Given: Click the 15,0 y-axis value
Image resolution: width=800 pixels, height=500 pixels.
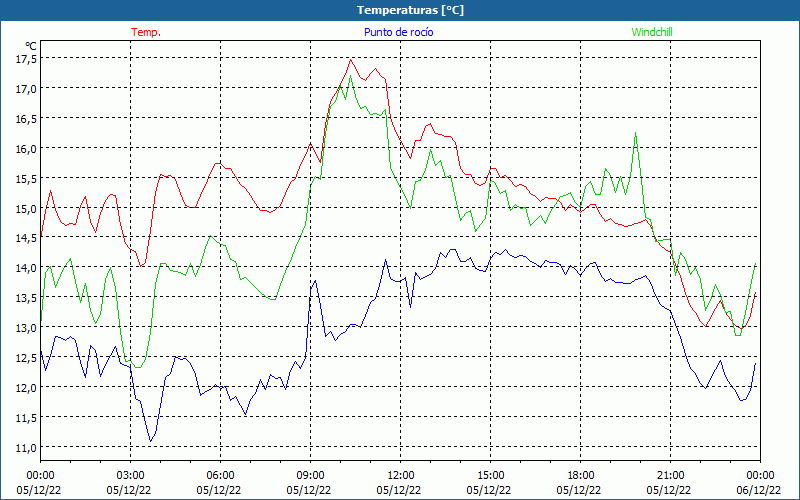Looking at the screenshot, I should pyautogui.click(x=26, y=208).
